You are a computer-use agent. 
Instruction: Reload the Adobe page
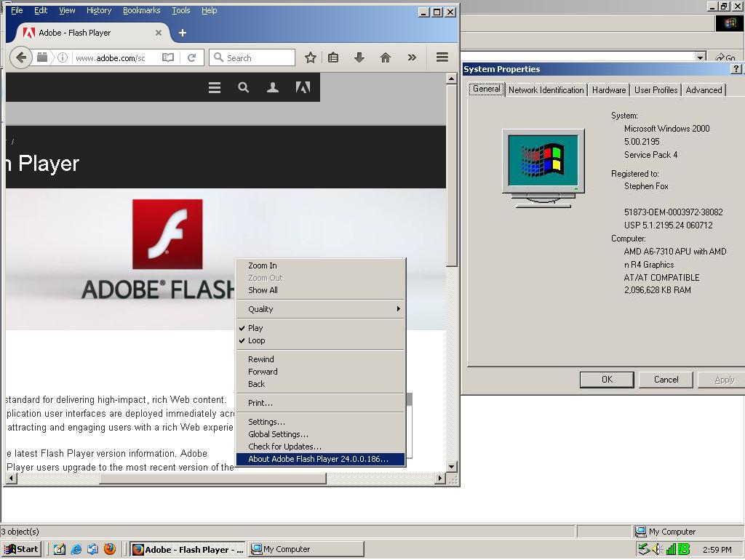coord(192,58)
